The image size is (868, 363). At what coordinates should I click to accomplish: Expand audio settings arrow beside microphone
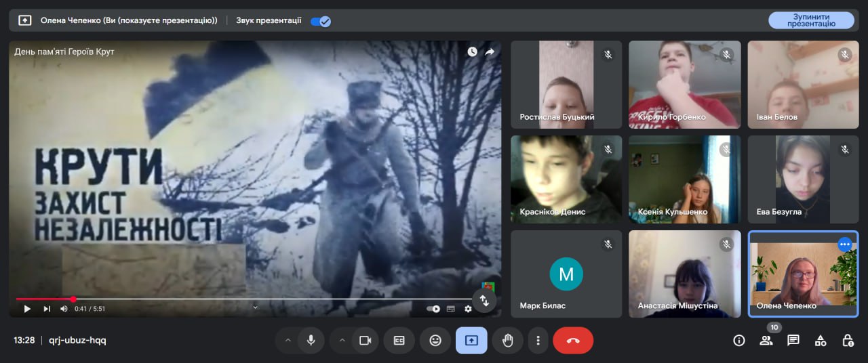(288, 341)
